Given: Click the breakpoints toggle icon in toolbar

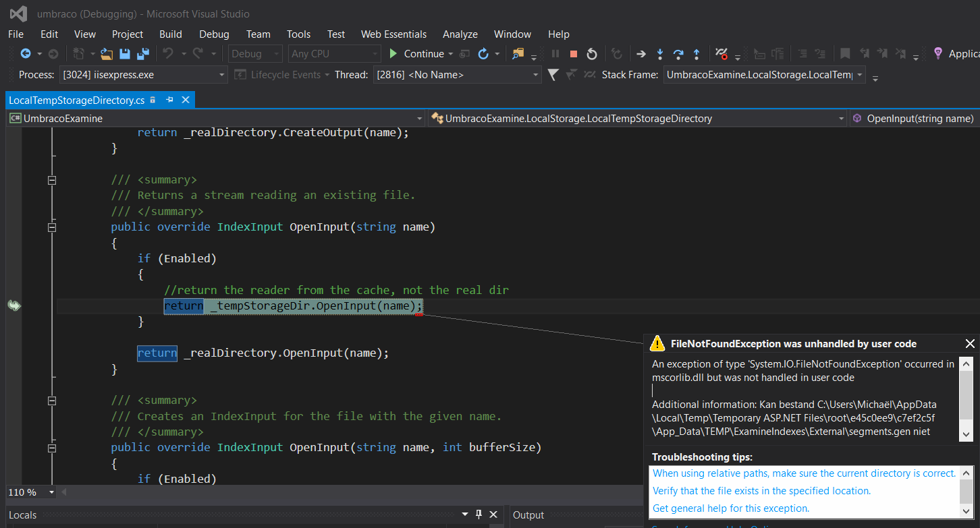Looking at the screenshot, I should pyautogui.click(x=721, y=53).
